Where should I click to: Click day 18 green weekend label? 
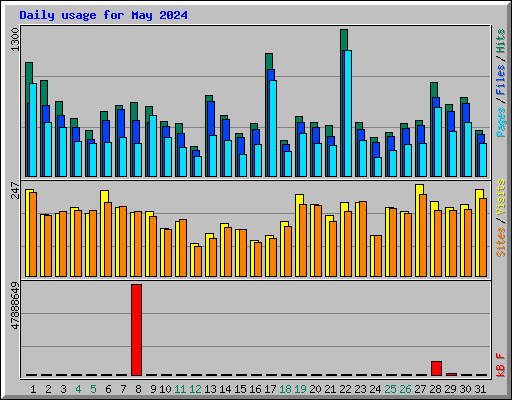click(x=285, y=389)
